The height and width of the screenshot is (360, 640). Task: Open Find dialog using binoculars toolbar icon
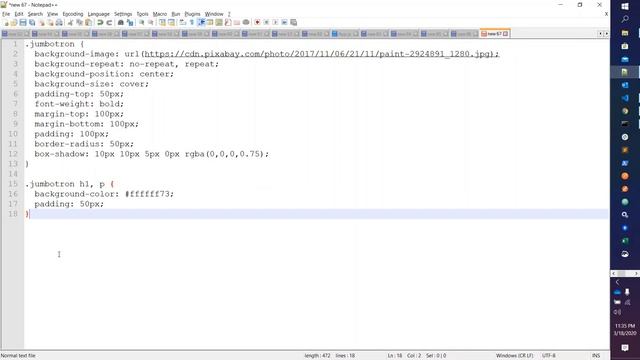coord(120,22)
